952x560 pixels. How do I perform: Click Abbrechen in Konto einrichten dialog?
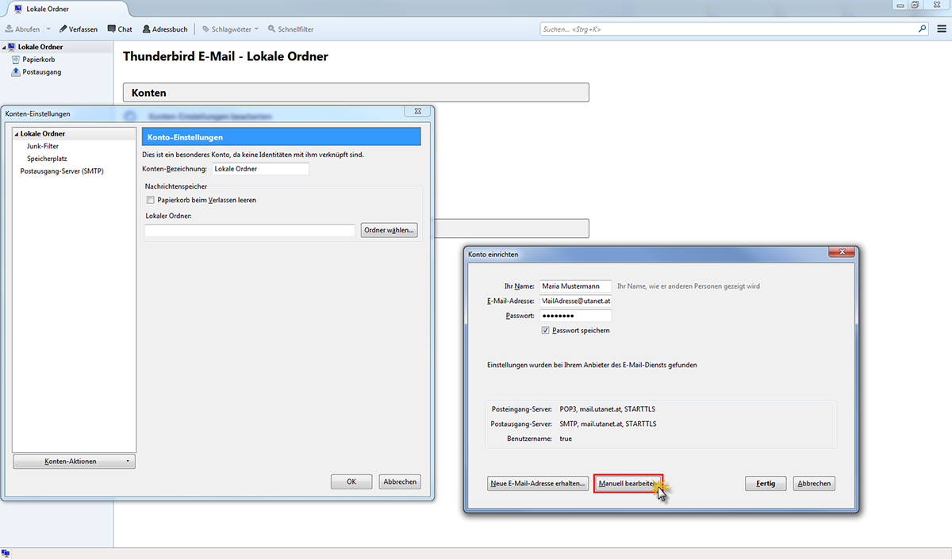814,483
